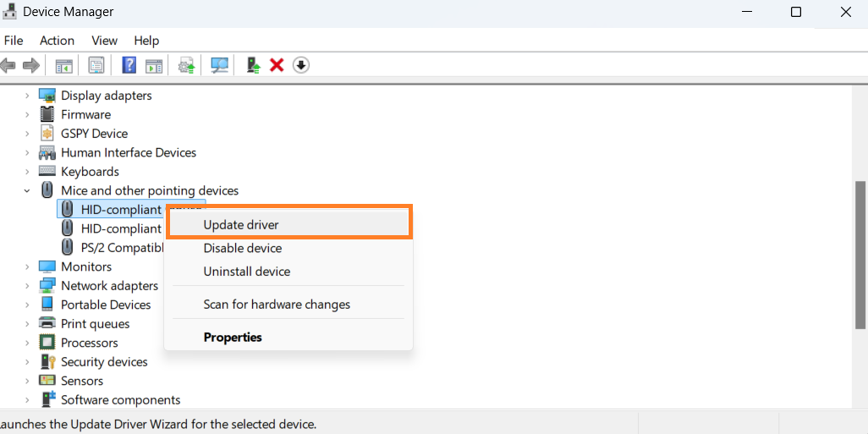This screenshot has width=868, height=434.
Task: Expand the Security devices node
Action: [x=26, y=361]
